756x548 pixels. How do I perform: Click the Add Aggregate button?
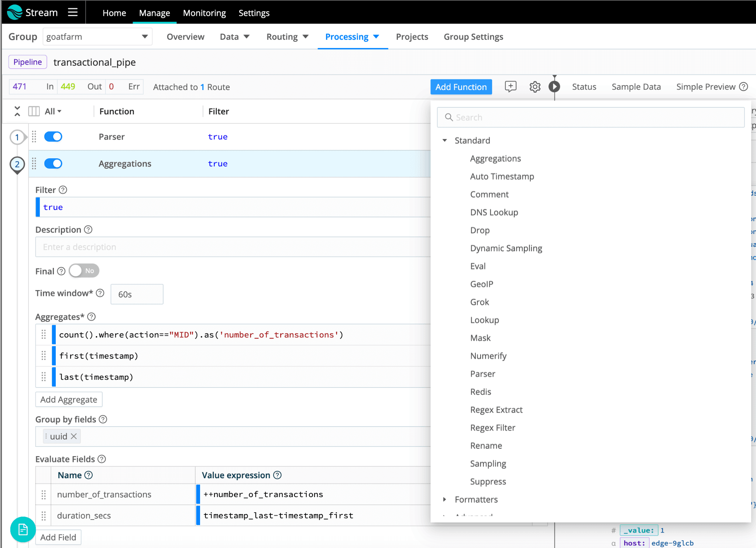pos(69,400)
